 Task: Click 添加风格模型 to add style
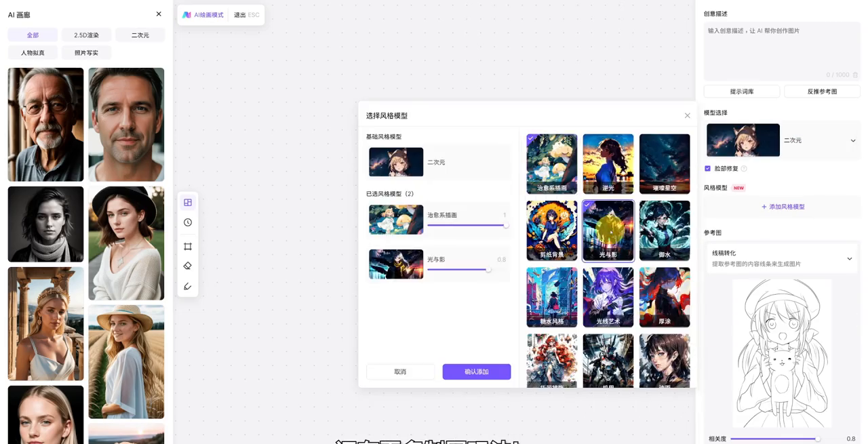(783, 207)
